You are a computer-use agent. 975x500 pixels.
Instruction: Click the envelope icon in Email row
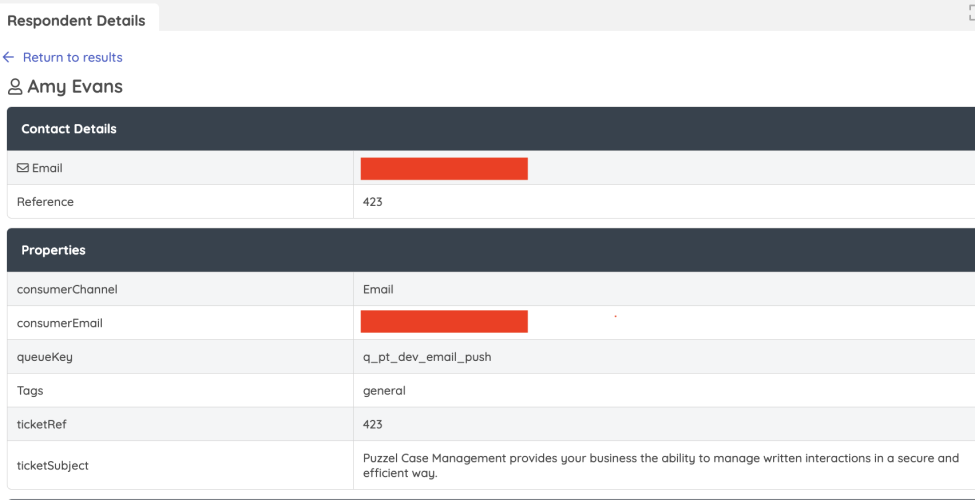click(23, 168)
